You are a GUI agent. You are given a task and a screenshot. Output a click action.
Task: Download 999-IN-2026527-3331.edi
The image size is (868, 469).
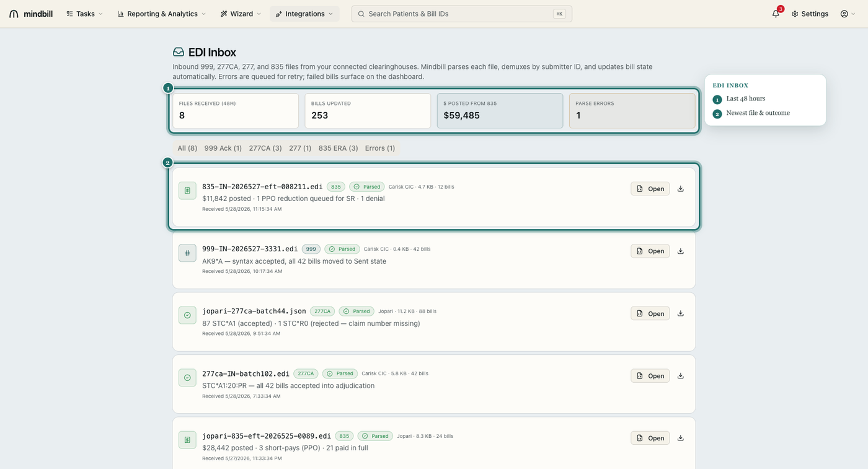click(681, 251)
